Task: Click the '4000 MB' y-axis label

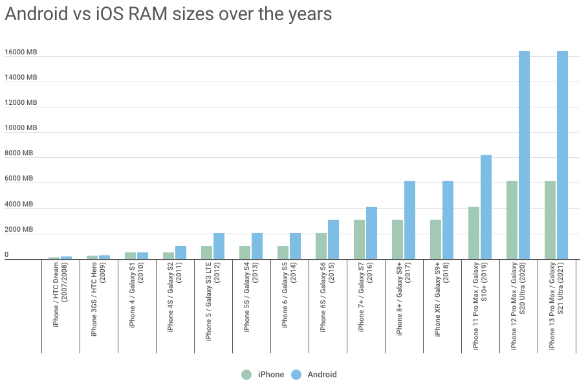Action: point(19,204)
